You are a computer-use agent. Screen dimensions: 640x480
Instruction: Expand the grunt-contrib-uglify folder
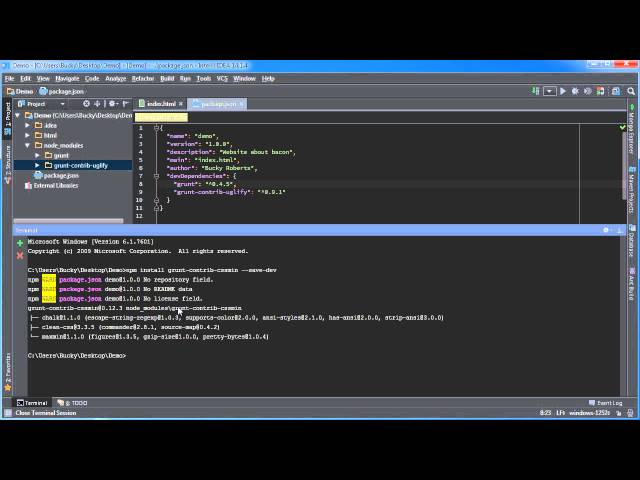[x=37, y=165]
